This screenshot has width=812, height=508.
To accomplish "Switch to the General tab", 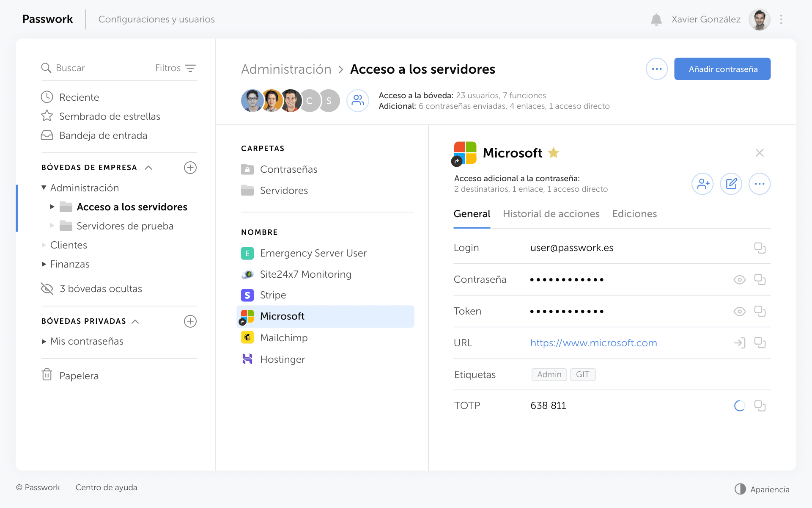I will coord(472,214).
